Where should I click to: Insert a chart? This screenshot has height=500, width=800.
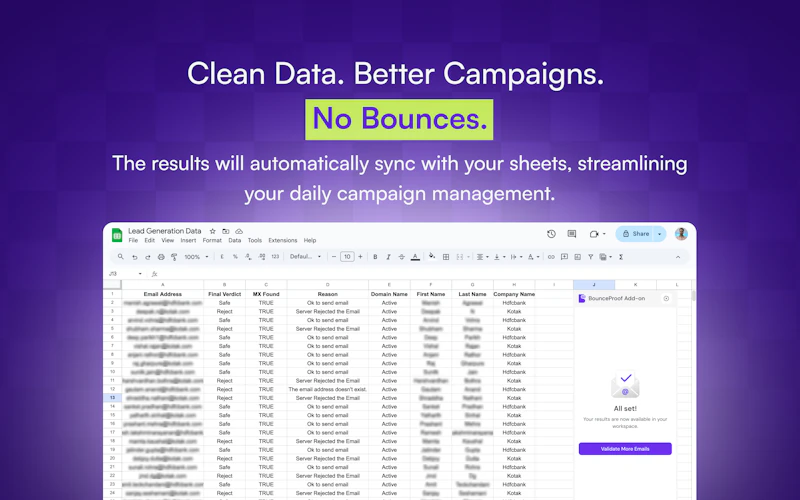(x=578, y=257)
